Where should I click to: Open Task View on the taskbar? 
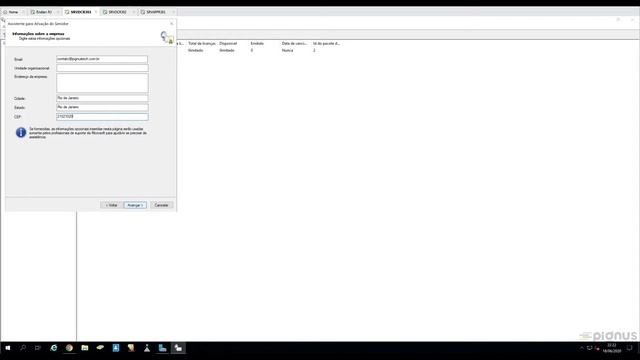click(x=38, y=348)
